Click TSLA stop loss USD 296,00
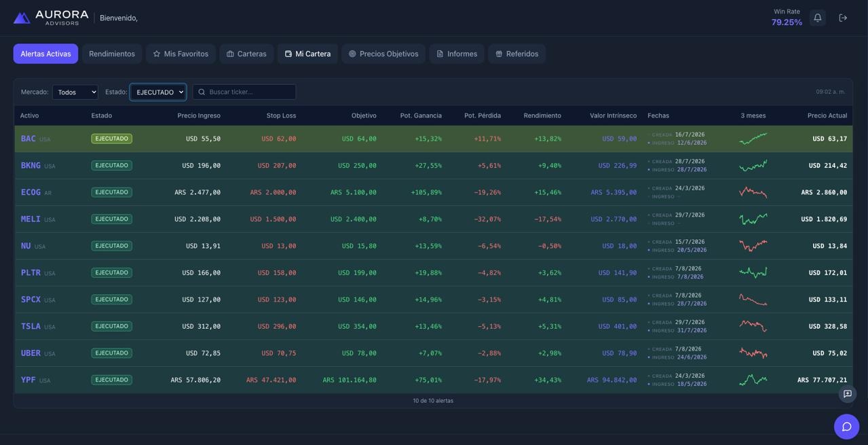The image size is (868, 445). tap(277, 326)
